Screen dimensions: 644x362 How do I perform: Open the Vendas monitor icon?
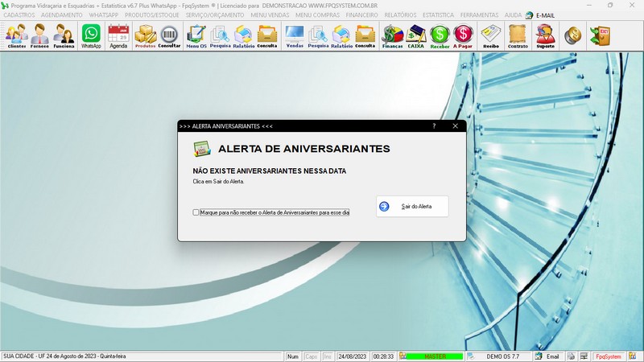(x=295, y=36)
